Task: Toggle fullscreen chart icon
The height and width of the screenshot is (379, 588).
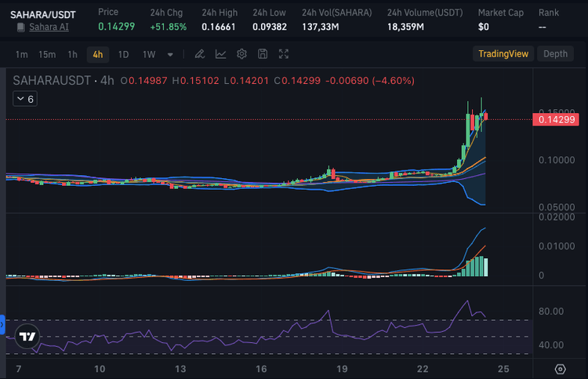Action: click(x=284, y=54)
